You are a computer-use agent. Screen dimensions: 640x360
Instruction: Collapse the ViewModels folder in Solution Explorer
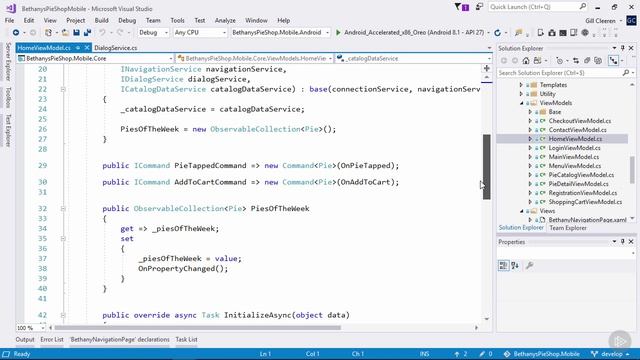click(x=521, y=103)
